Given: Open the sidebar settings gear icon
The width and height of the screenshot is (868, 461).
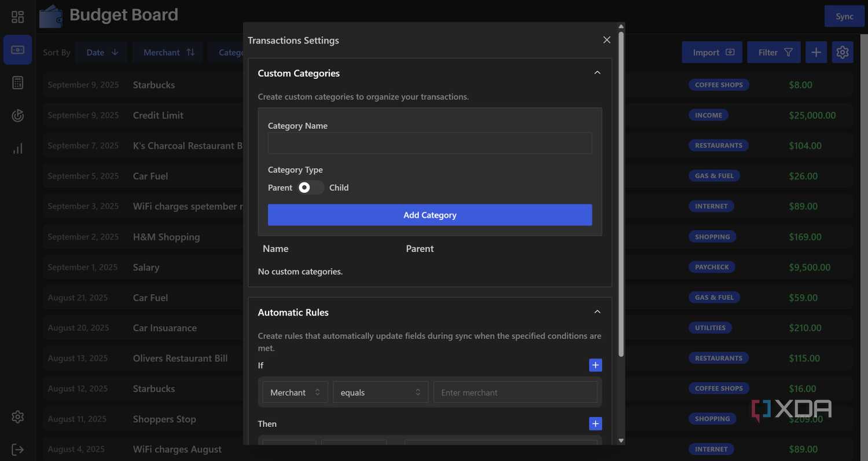Looking at the screenshot, I should (18, 417).
